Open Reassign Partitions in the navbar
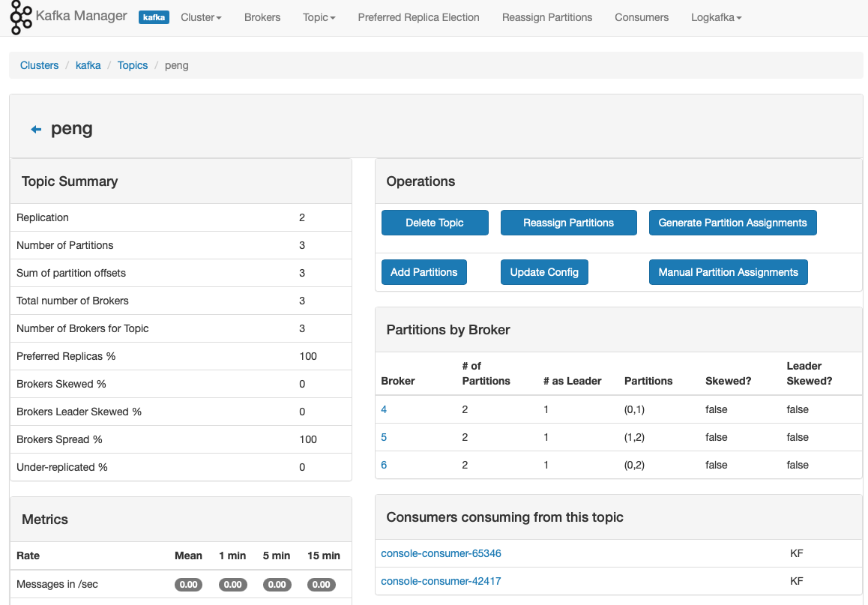868x605 pixels. (x=547, y=17)
